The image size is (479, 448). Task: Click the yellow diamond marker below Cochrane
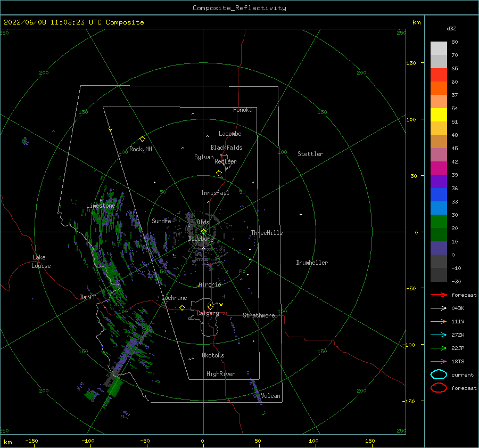(183, 307)
